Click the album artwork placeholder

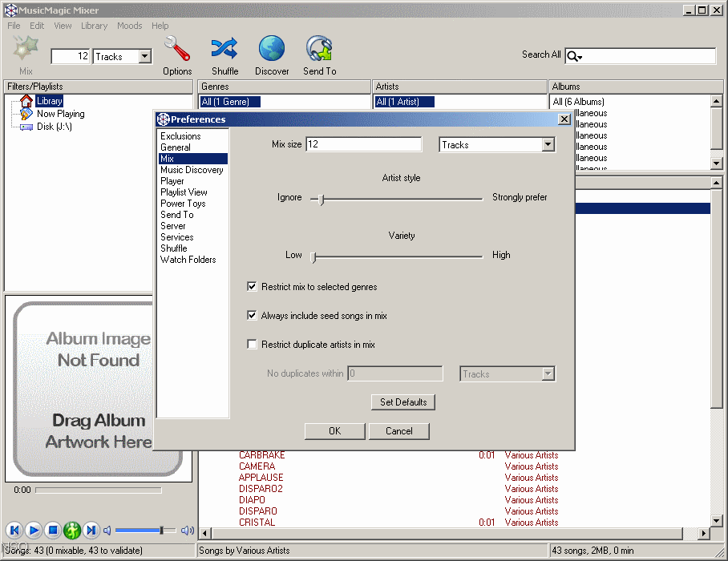coord(98,389)
